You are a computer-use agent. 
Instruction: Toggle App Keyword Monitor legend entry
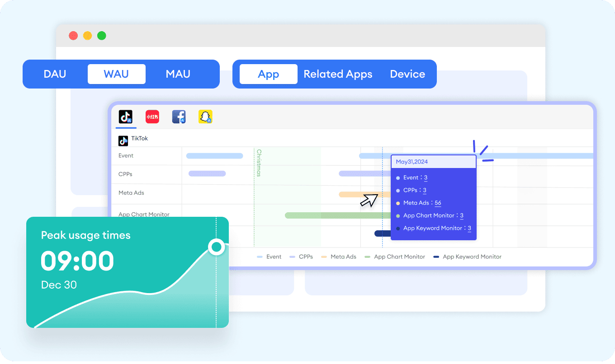[x=468, y=257]
